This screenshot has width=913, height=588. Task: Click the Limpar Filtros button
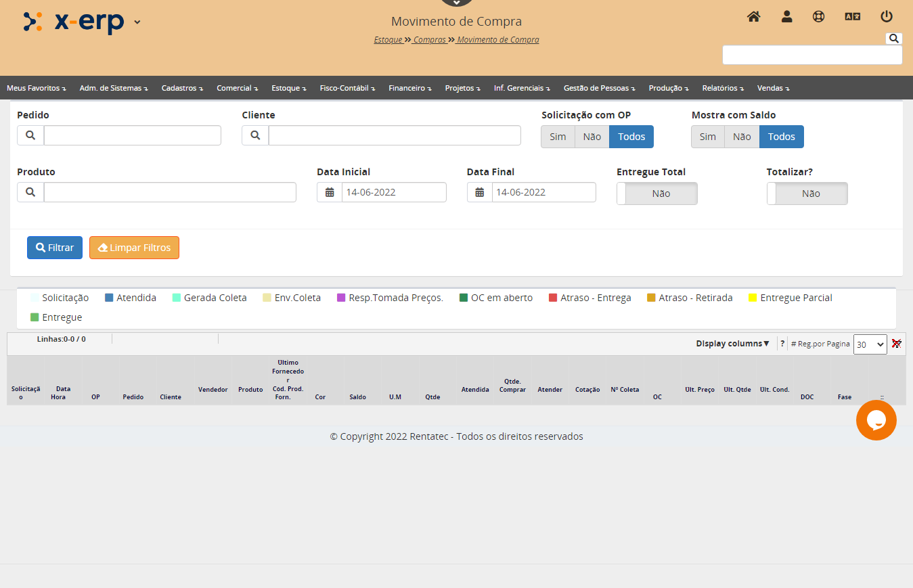click(x=134, y=248)
